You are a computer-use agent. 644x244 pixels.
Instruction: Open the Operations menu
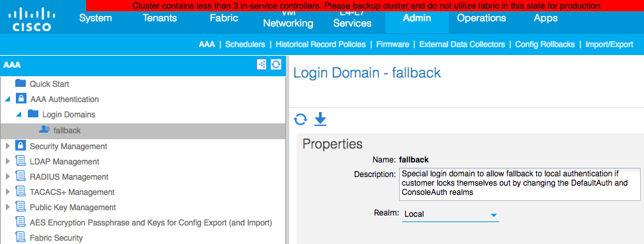(x=481, y=18)
